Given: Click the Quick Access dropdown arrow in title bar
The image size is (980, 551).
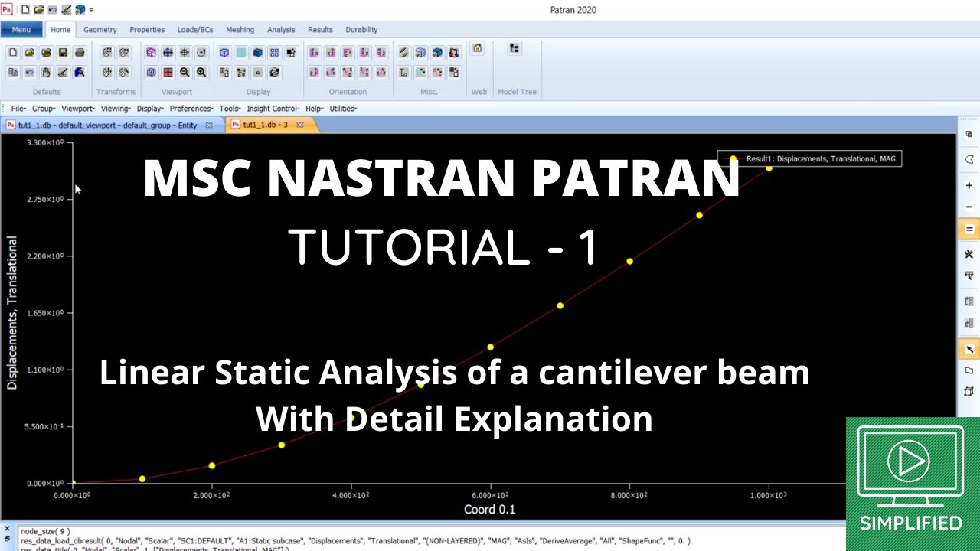Looking at the screenshot, I should click(x=91, y=10).
